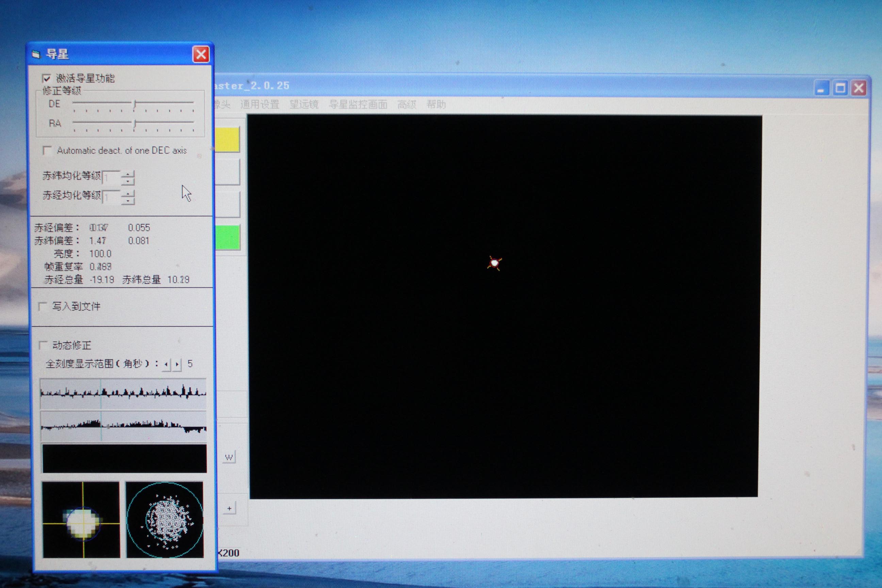The image size is (882, 588).
Task: Select the guide star in the camera view
Action: 495,263
